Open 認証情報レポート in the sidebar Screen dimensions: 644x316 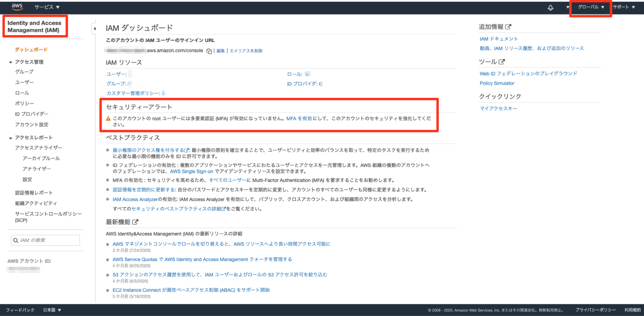pyautogui.click(x=34, y=193)
